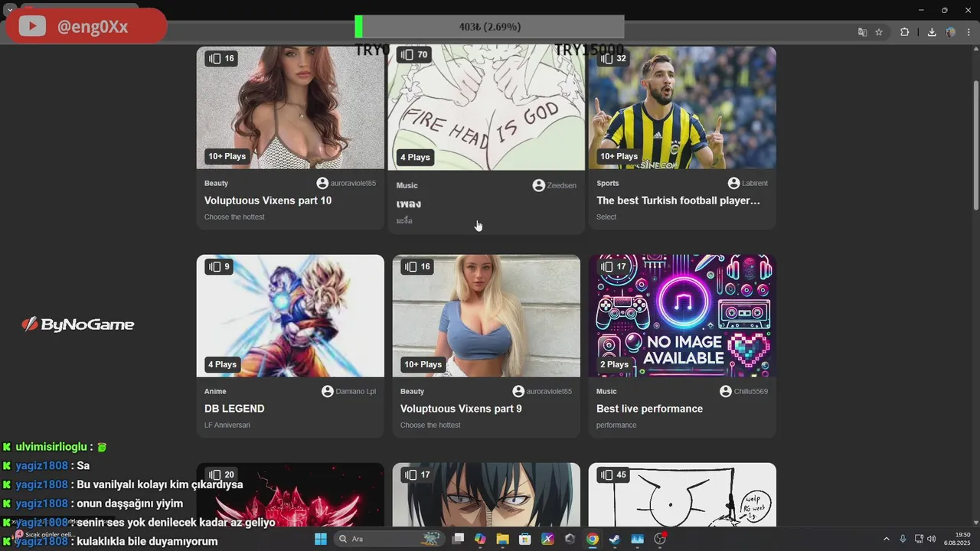
Task: Click the 70 items badge on the Music card
Action: pos(414,54)
